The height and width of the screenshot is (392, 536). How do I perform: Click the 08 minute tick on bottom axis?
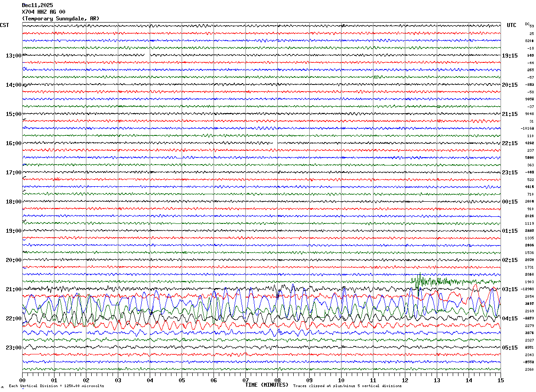(277, 380)
